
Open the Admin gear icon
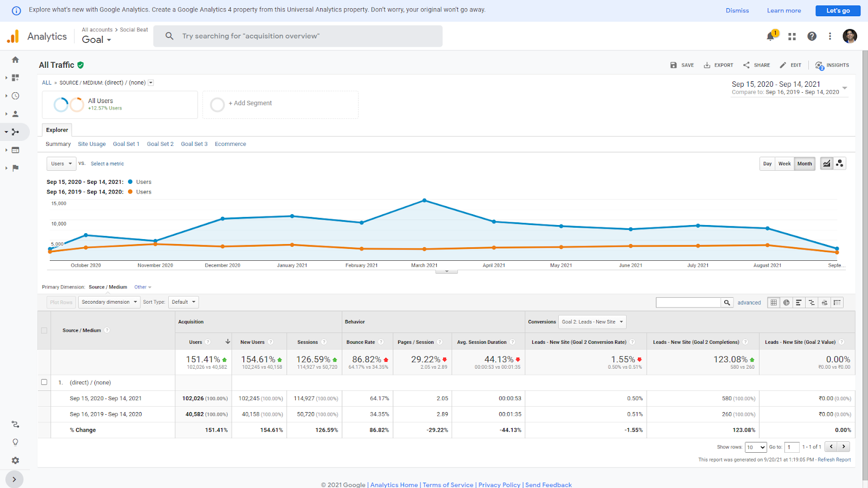point(15,460)
